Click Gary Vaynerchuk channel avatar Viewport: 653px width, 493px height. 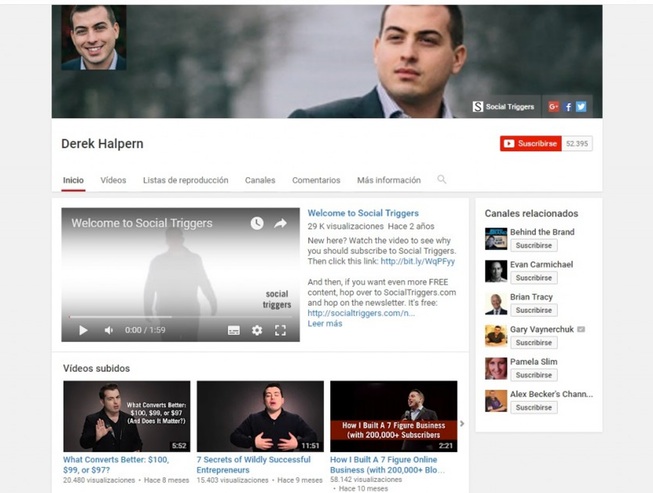pyautogui.click(x=496, y=336)
